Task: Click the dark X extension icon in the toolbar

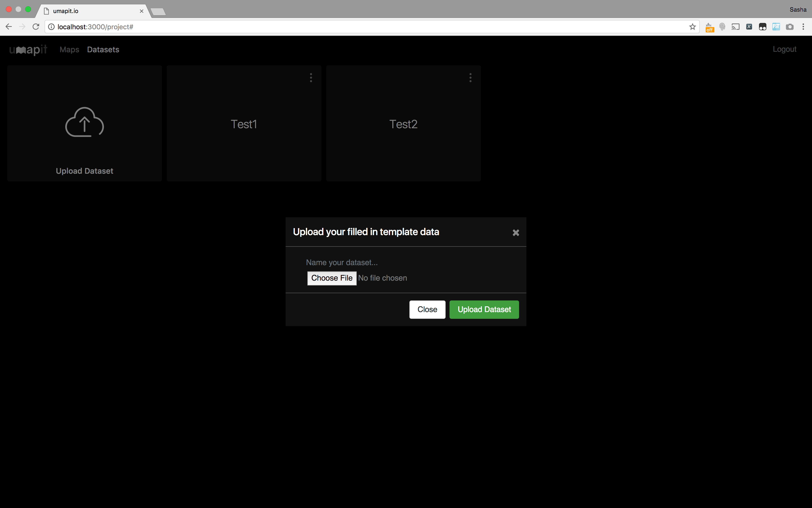Action: tap(749, 27)
